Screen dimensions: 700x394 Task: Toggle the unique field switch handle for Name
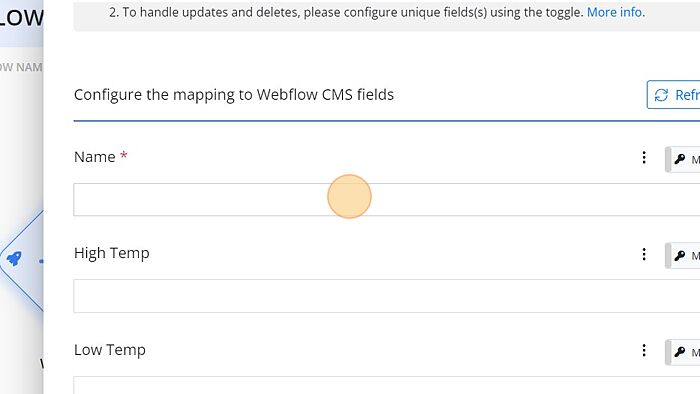(x=668, y=159)
